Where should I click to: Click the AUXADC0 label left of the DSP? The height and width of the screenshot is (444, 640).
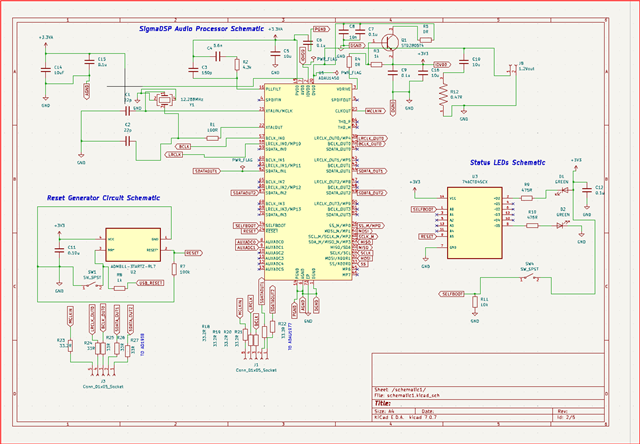(246, 242)
